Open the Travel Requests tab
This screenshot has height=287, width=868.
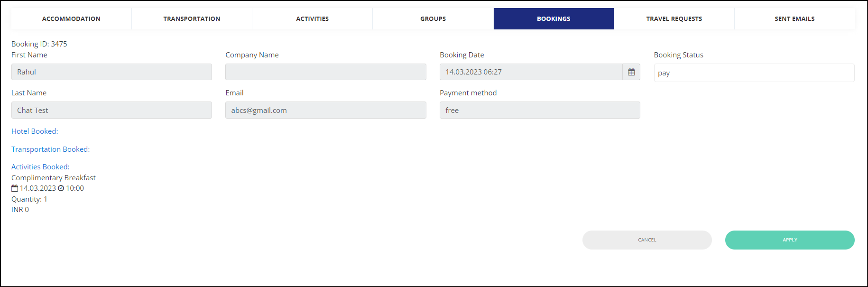click(x=674, y=19)
